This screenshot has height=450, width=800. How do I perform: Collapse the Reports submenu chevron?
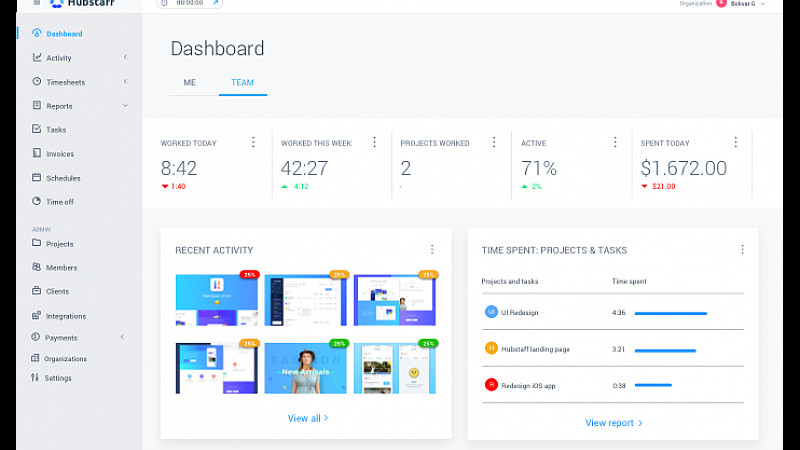tap(125, 106)
